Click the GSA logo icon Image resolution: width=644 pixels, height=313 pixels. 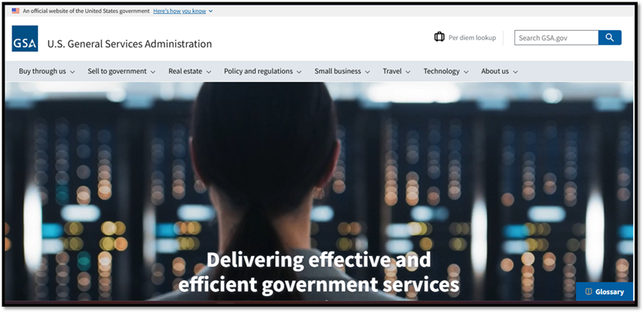point(25,39)
